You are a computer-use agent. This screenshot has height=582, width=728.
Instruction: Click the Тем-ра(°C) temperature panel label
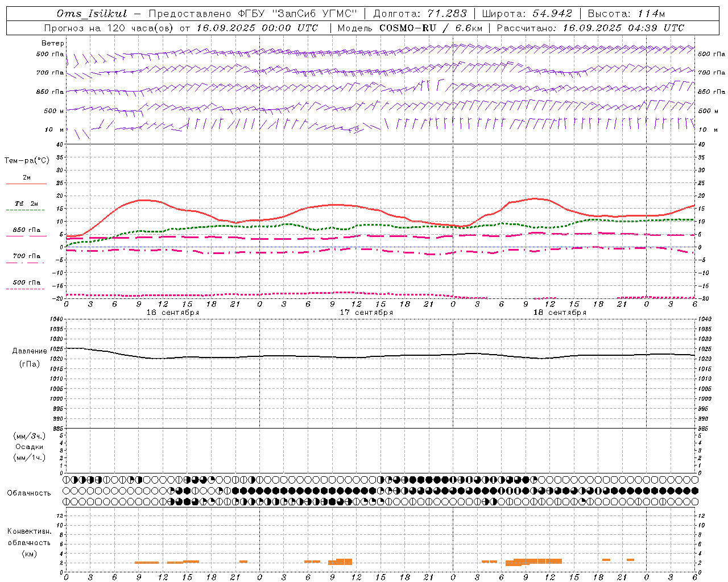pyautogui.click(x=27, y=160)
